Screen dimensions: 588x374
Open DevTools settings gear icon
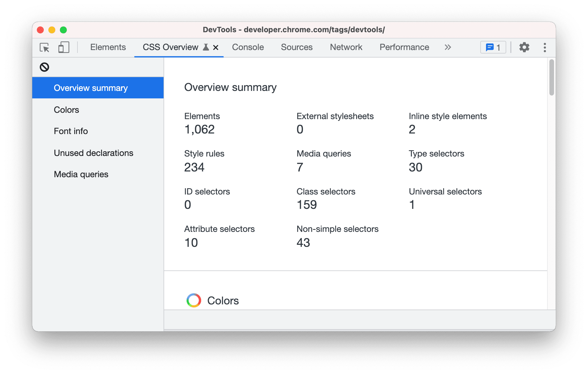click(x=525, y=47)
